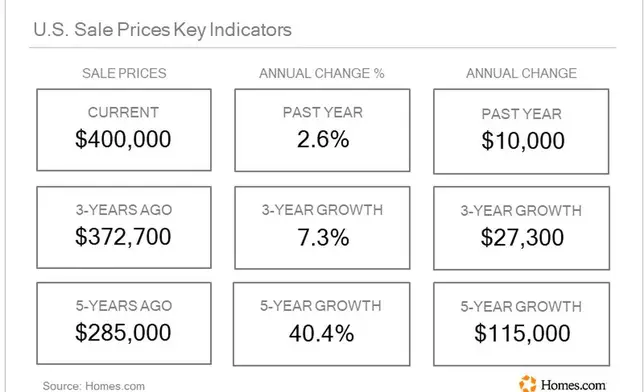
Task: Click the 5-YEAR GROWTH 40.4% card
Action: 322,324
